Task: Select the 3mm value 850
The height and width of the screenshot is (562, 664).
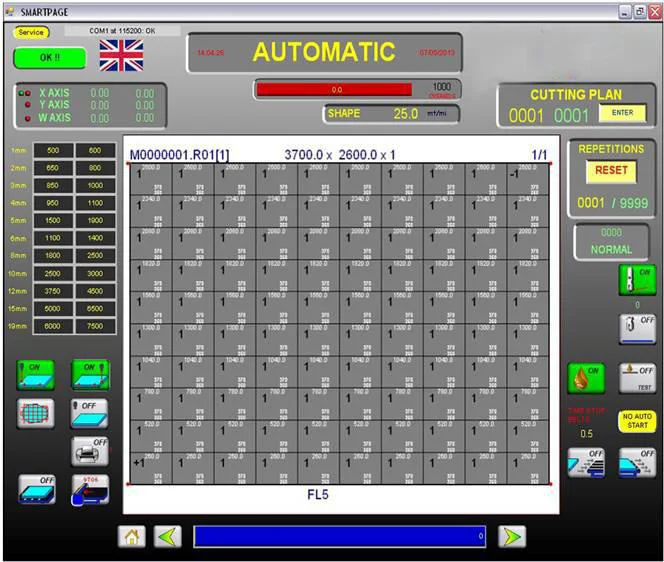Action: (53, 185)
